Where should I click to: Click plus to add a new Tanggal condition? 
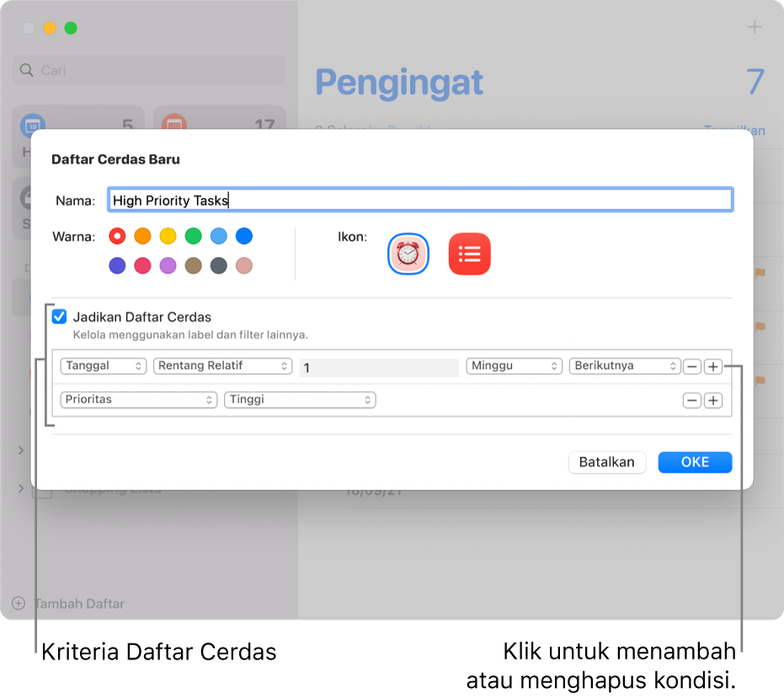(x=713, y=366)
